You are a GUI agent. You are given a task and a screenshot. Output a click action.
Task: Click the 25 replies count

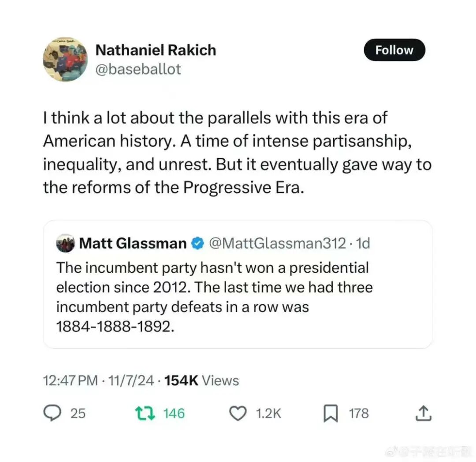[x=78, y=413]
